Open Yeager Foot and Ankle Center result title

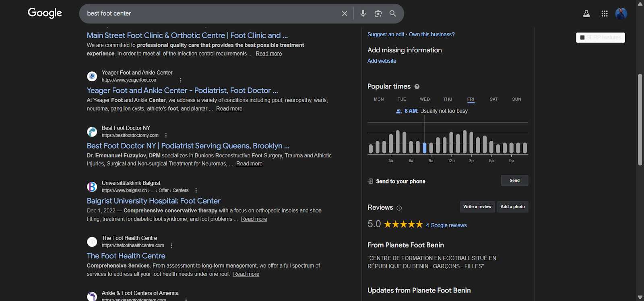pos(182,91)
